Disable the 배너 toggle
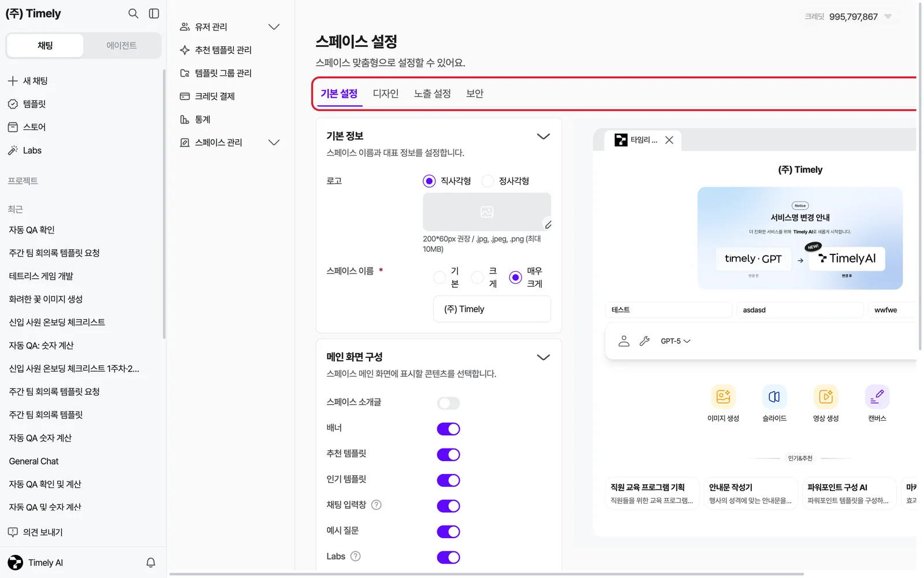 pos(448,429)
